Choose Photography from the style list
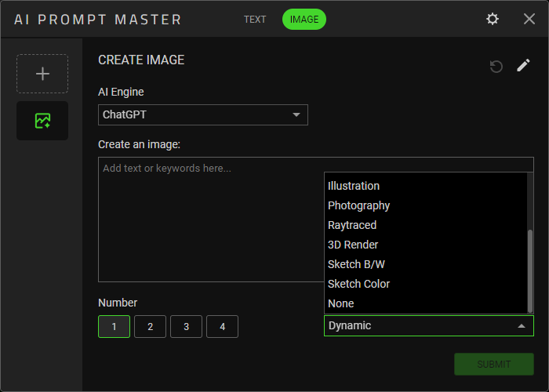The image size is (549, 392). tap(358, 205)
